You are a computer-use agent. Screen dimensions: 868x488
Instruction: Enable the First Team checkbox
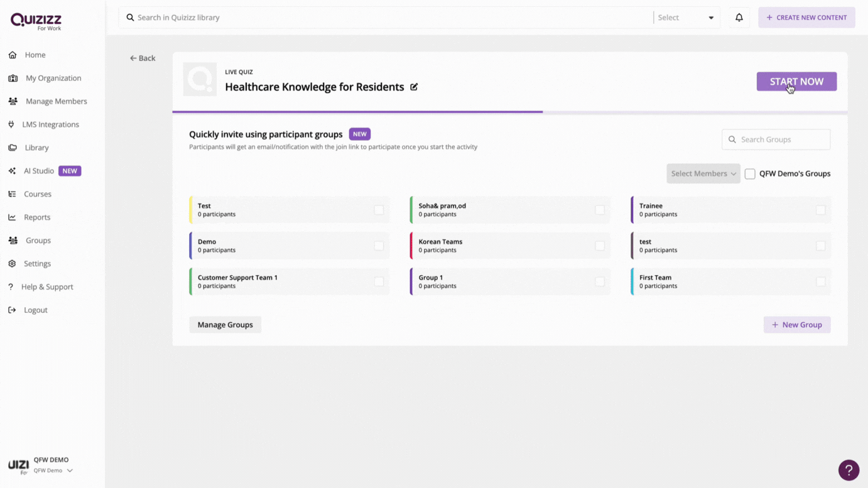pos(821,281)
